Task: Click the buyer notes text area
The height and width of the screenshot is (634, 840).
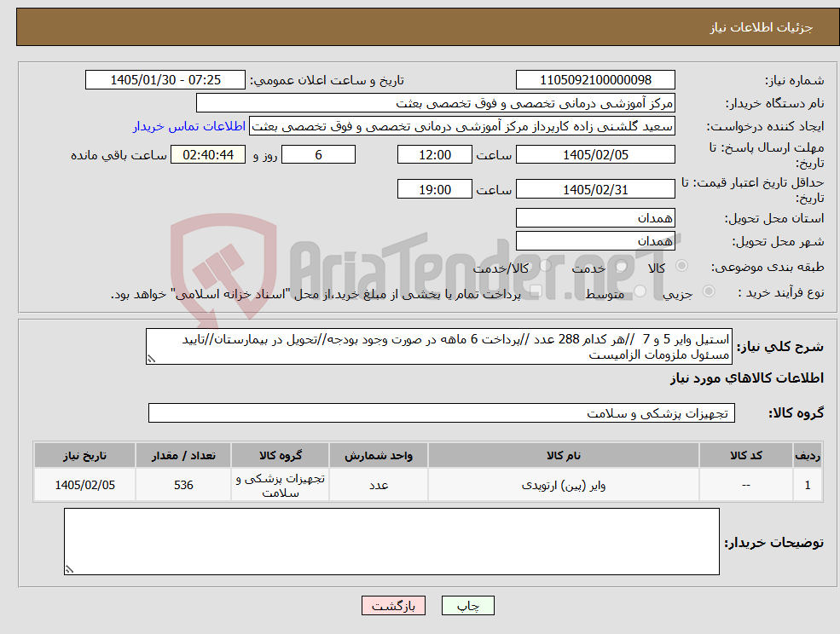Action: click(x=391, y=541)
